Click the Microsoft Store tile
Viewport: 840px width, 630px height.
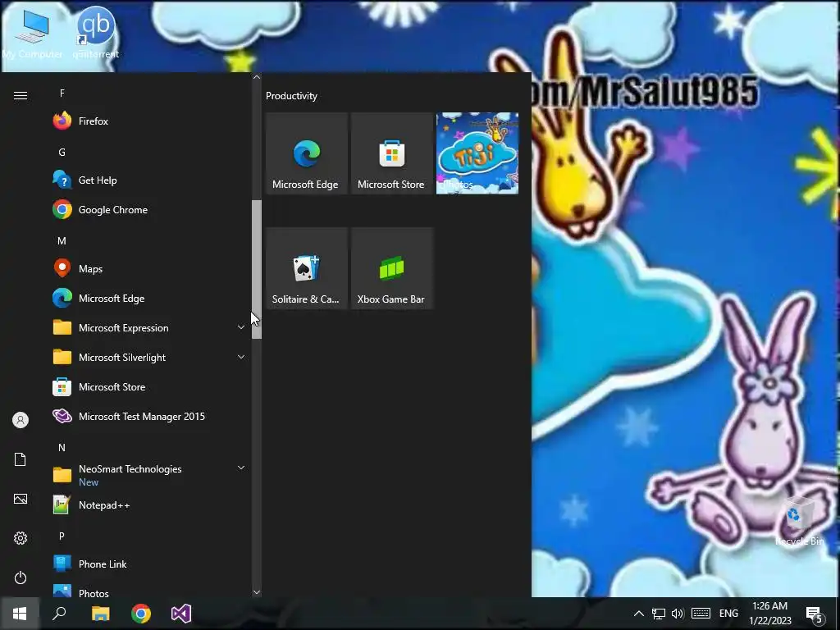[x=391, y=153]
